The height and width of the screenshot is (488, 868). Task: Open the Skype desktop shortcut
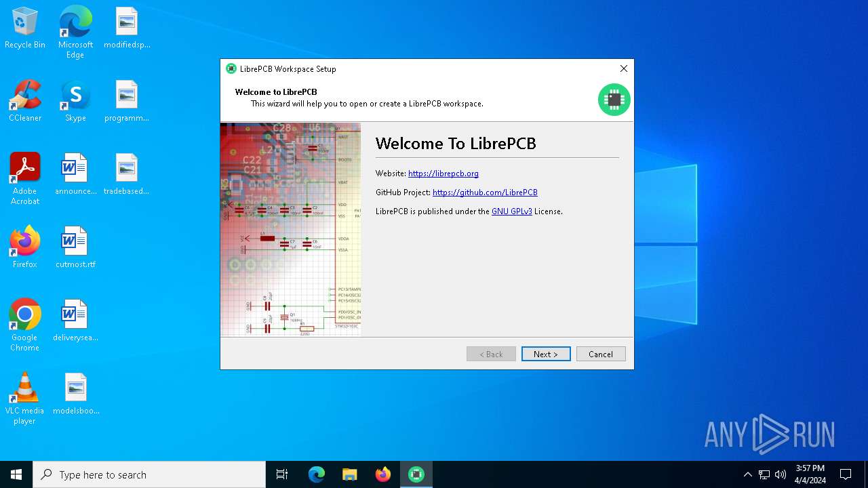[x=75, y=102]
